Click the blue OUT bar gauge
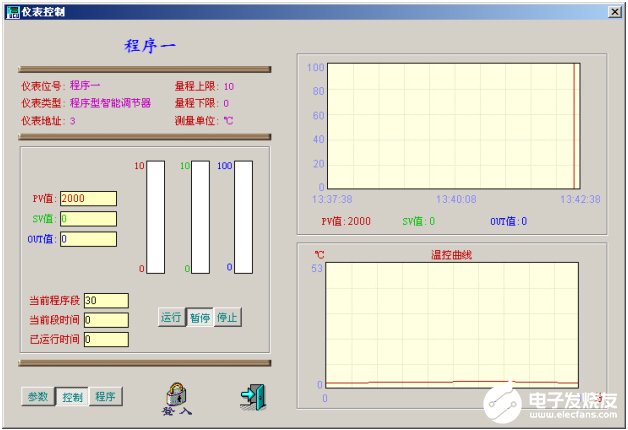628x430 pixels. coord(244,217)
